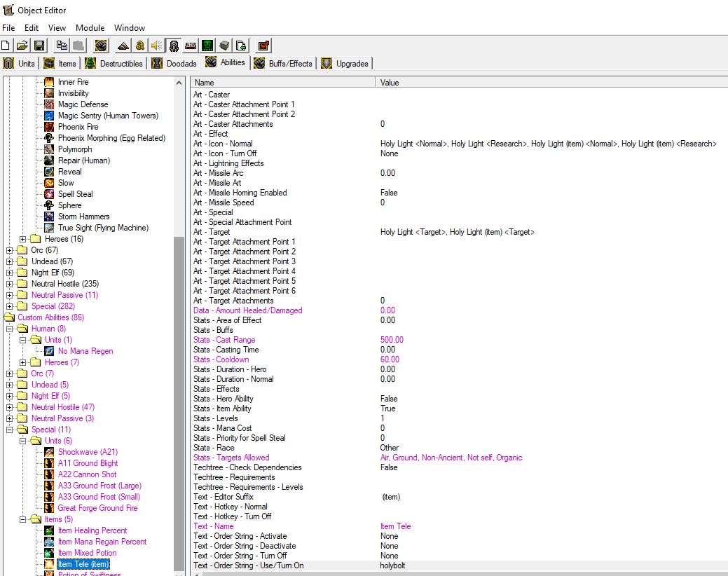Image resolution: width=728 pixels, height=576 pixels.
Task: Click Shockwave (A21) ability icon
Action: pyautogui.click(x=49, y=451)
